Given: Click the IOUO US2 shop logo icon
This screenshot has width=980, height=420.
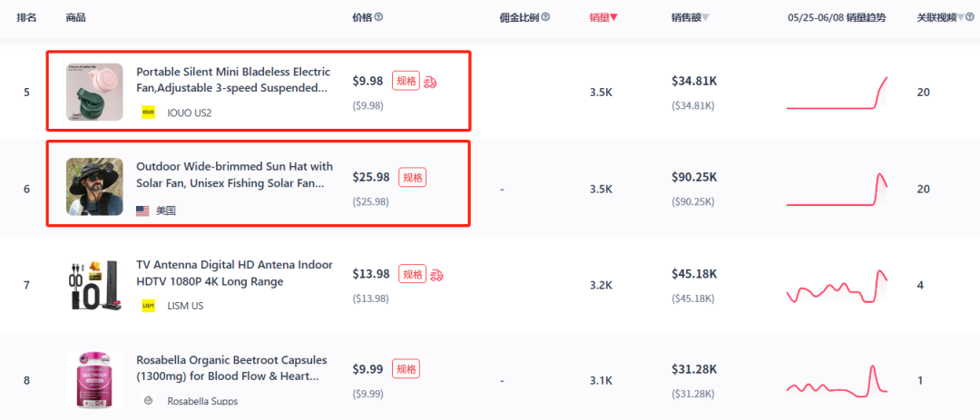Looking at the screenshot, I should (x=149, y=112).
